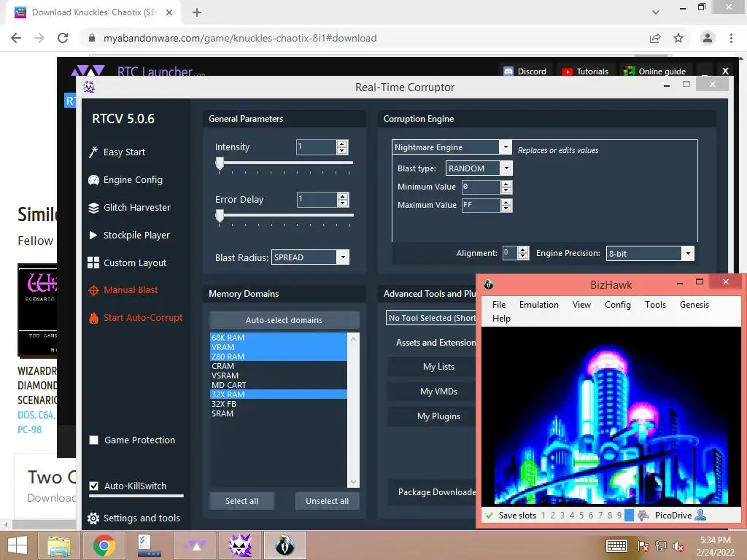Viewport: 747px width, 560px height.
Task: Open Settings and tools gear icon
Action: pos(93,518)
